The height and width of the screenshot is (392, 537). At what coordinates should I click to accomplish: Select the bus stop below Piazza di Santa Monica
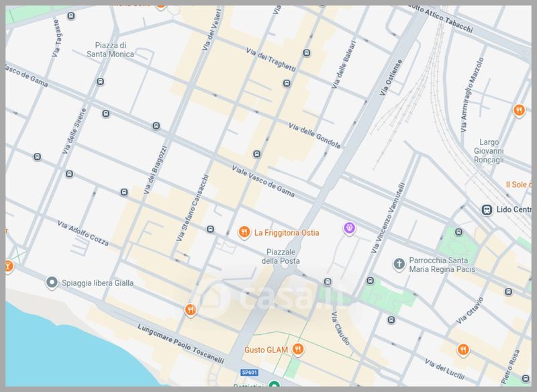[100, 82]
